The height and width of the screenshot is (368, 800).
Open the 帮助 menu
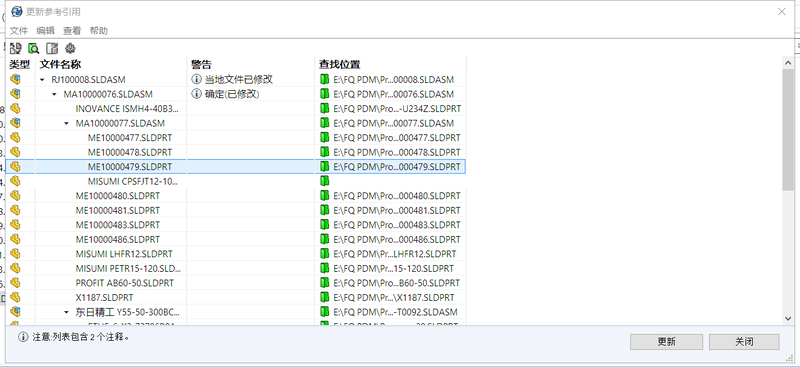pyautogui.click(x=98, y=31)
